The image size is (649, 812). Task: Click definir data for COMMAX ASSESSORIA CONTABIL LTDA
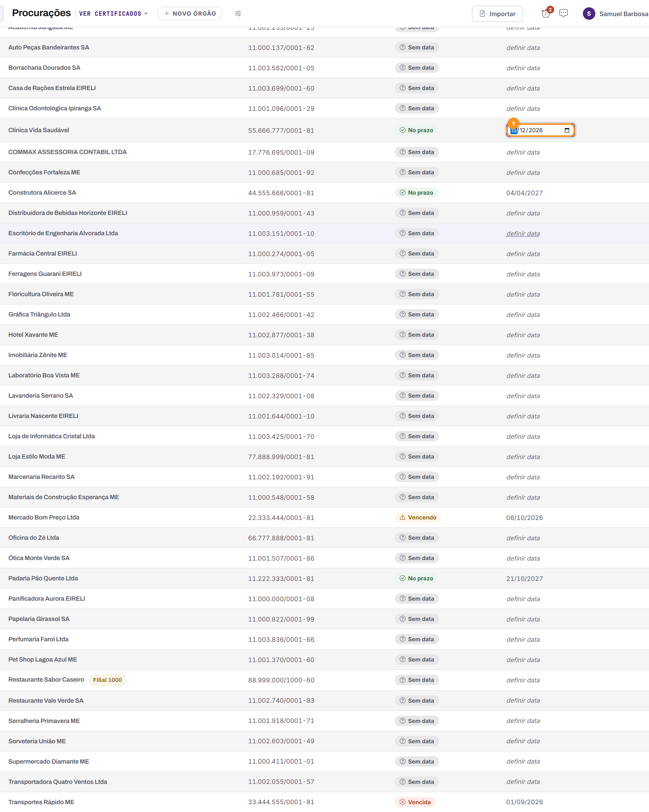(x=523, y=153)
